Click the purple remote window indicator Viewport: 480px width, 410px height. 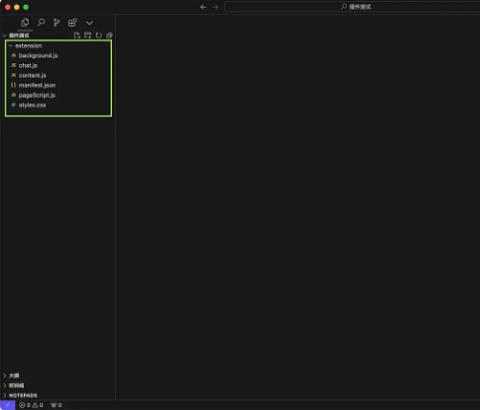tap(8, 405)
